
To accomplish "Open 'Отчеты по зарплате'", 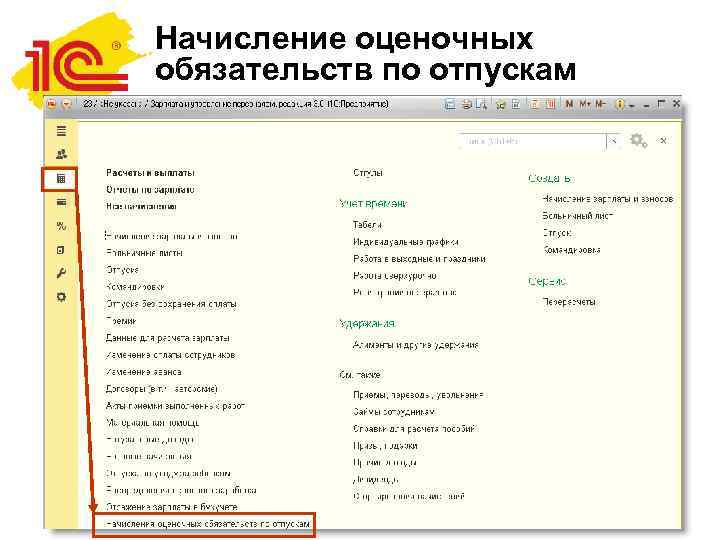I will [x=150, y=190].
